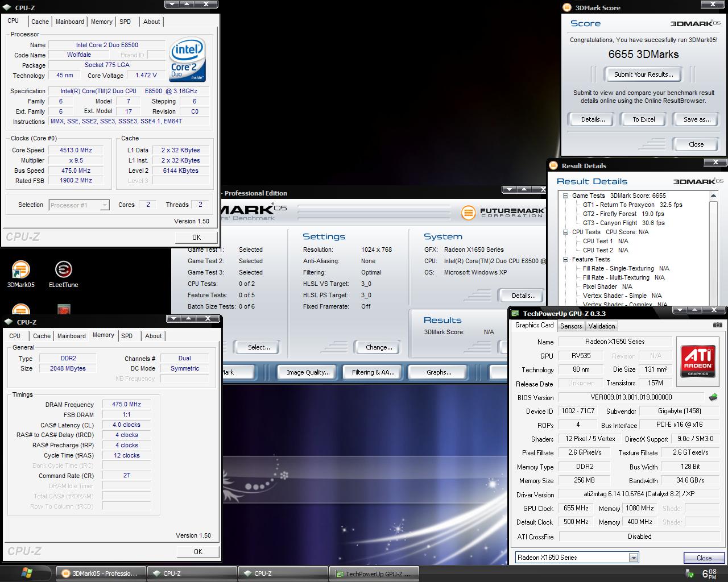
Task: Click the GPU-Z camera screenshot icon
Action: pyautogui.click(x=718, y=325)
